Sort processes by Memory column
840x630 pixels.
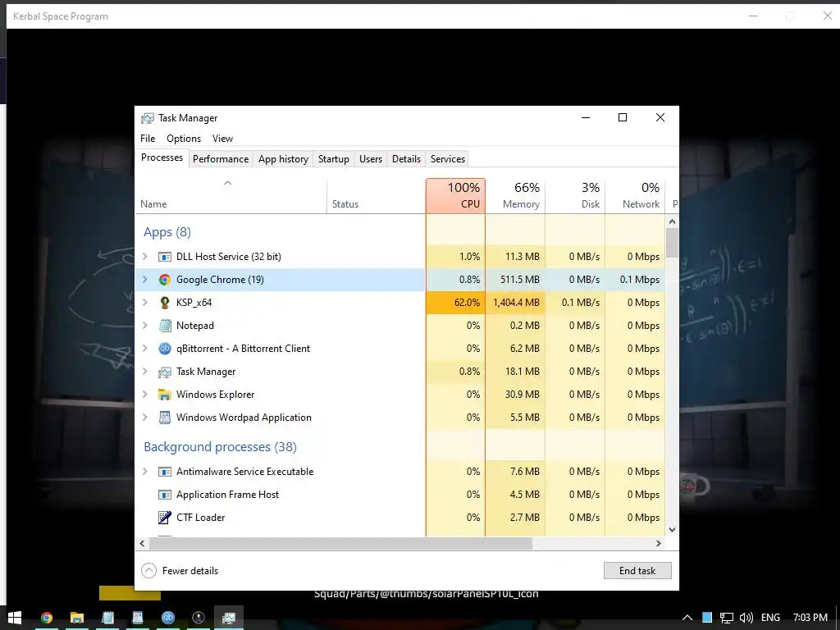click(x=515, y=196)
